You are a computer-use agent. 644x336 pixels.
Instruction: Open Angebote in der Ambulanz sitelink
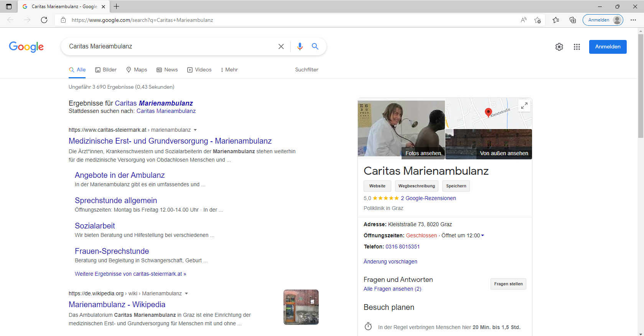click(x=120, y=175)
